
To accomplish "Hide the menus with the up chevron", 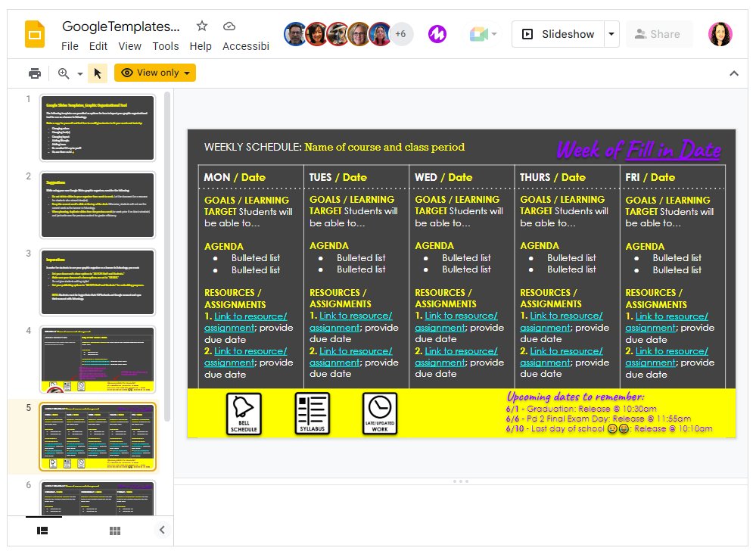I will coord(734,73).
